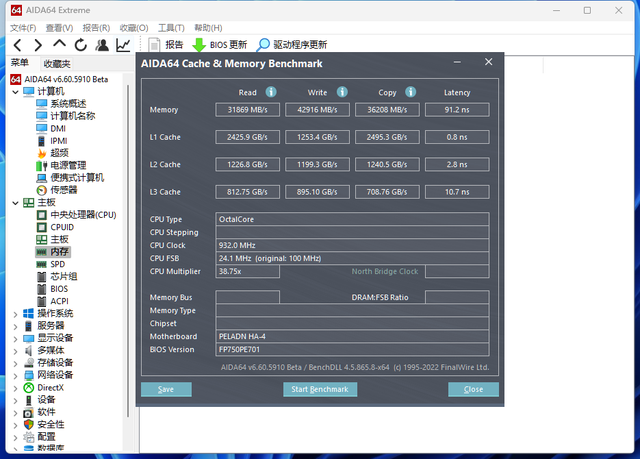Select the 计算机名称 tree item
This screenshot has height=459, width=640.
pos(66,116)
